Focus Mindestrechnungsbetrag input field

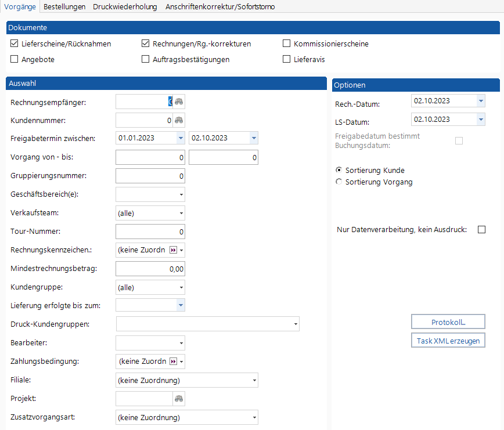pos(150,269)
